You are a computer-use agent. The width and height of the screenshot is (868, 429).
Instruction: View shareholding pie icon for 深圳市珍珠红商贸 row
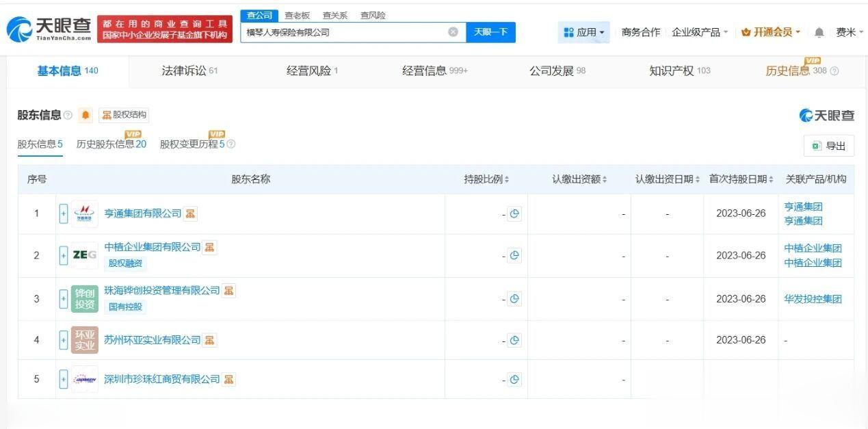514,379
